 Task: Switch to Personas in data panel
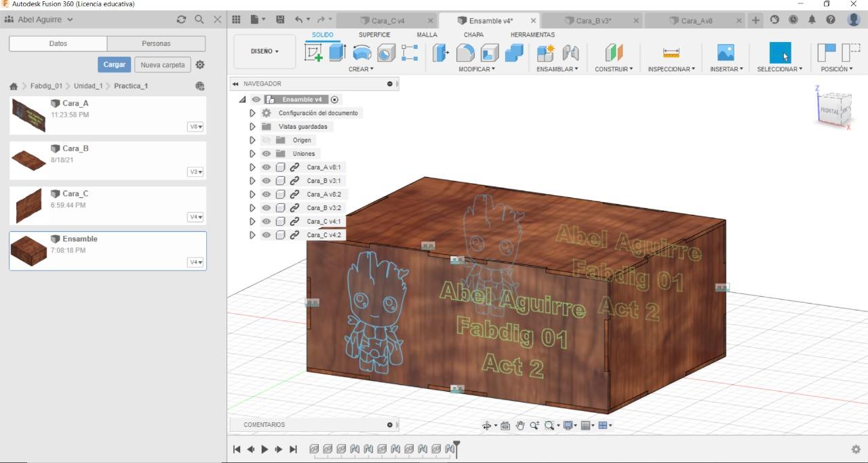(156, 43)
